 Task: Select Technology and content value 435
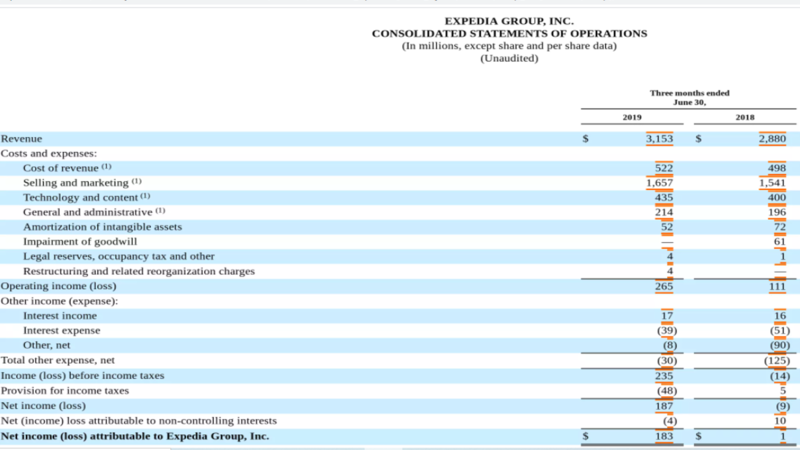pos(664,197)
